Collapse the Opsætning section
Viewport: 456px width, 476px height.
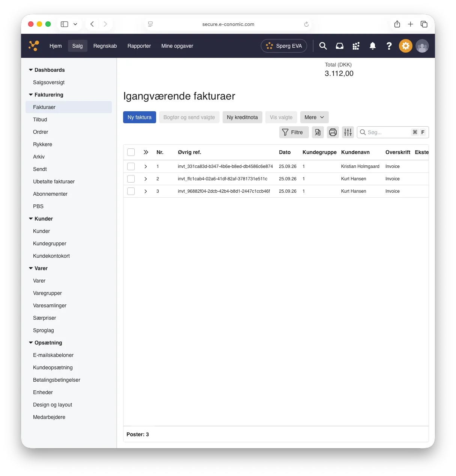pos(31,343)
